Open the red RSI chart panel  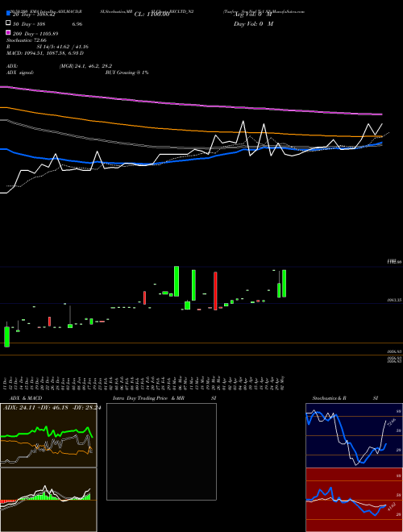pyautogui.click(x=354, y=500)
